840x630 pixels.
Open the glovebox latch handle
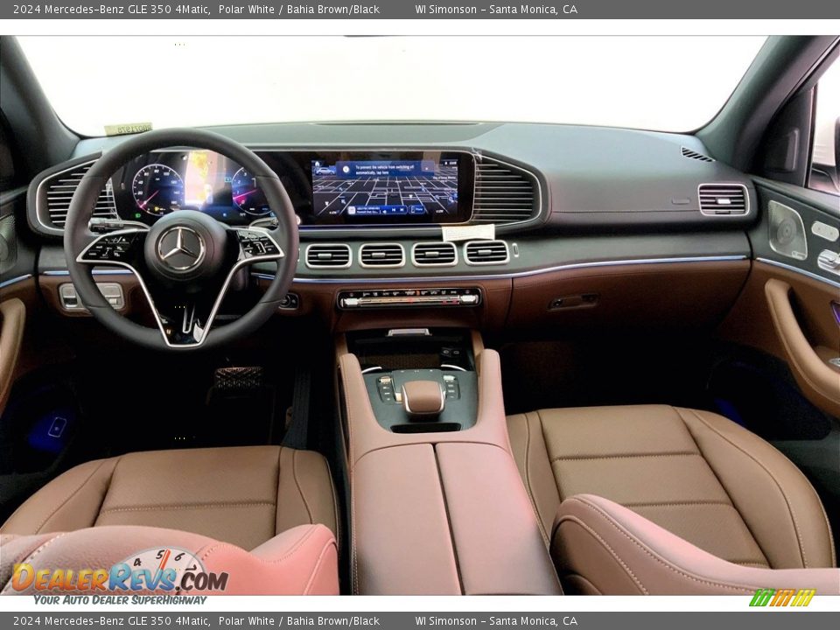[573, 302]
